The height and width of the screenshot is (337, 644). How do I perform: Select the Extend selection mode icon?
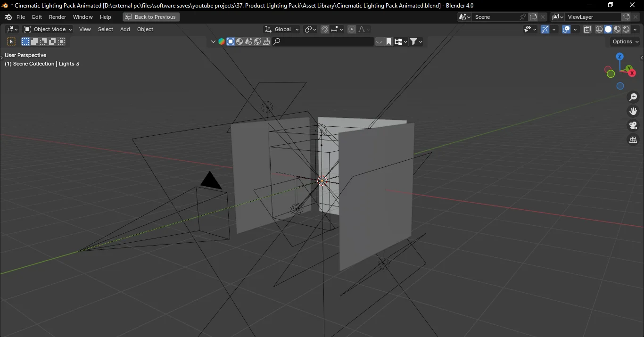[34, 41]
